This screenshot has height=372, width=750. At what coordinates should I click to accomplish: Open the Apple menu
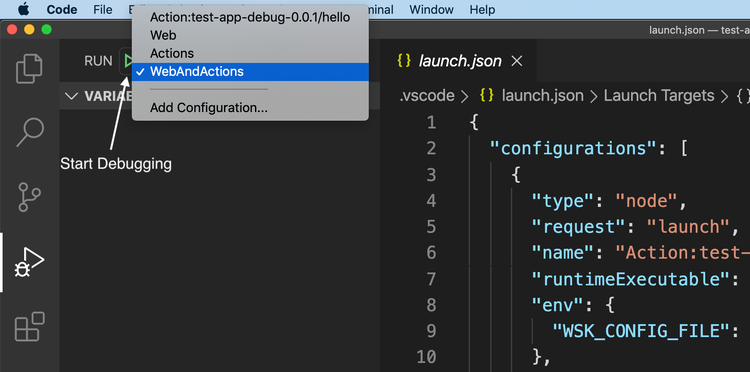tap(23, 9)
